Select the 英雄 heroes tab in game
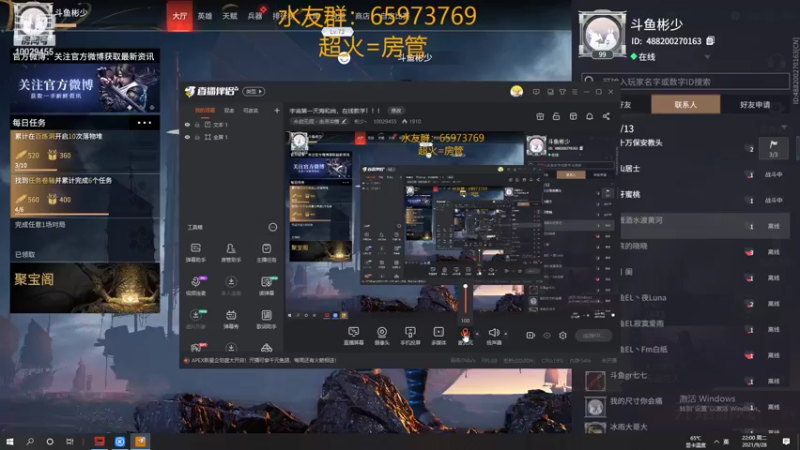 [205, 16]
